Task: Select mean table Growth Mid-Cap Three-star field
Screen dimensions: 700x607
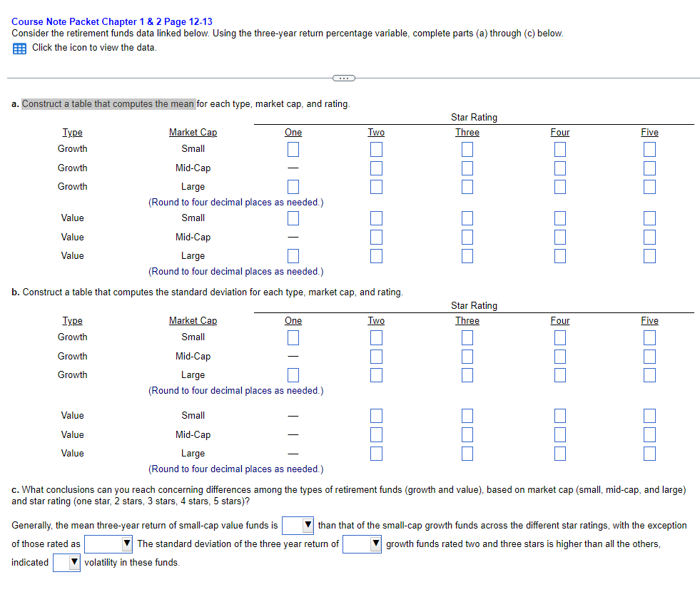Action: tap(467, 168)
